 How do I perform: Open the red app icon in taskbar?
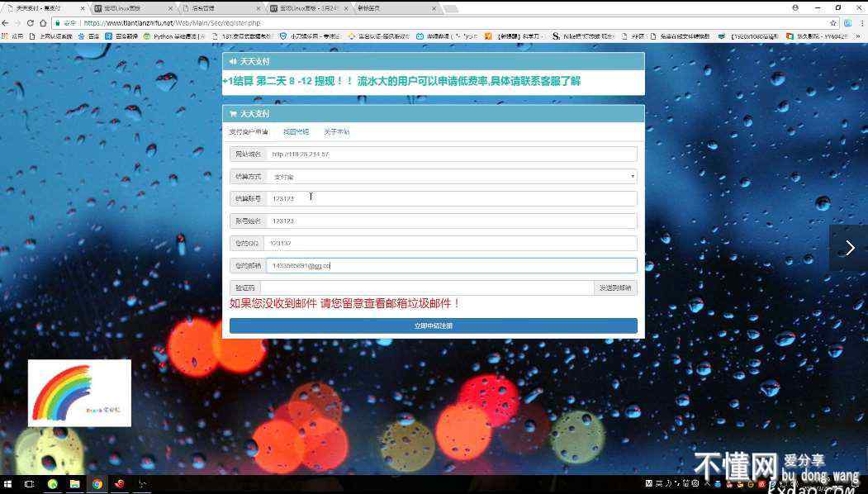click(x=119, y=484)
